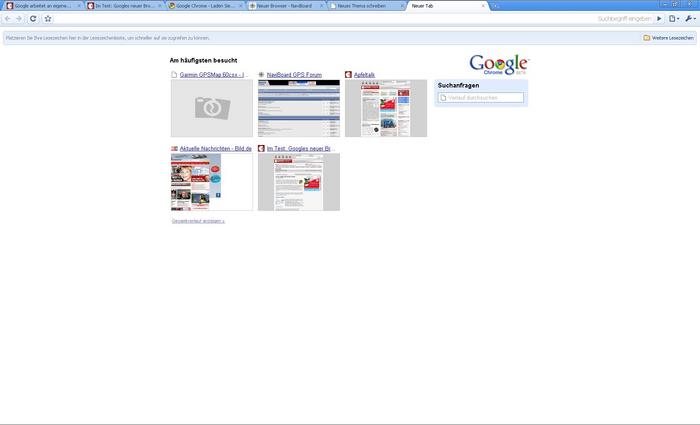Switch to the 'Neuer Browser - NaviBoard' tab

pos(286,6)
